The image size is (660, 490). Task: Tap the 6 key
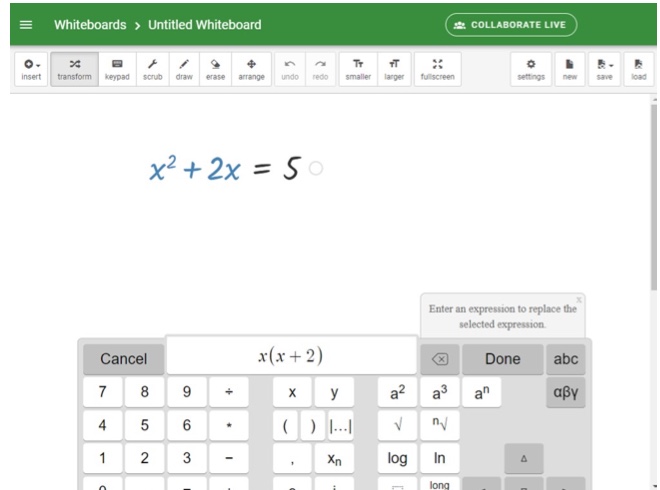(x=187, y=425)
